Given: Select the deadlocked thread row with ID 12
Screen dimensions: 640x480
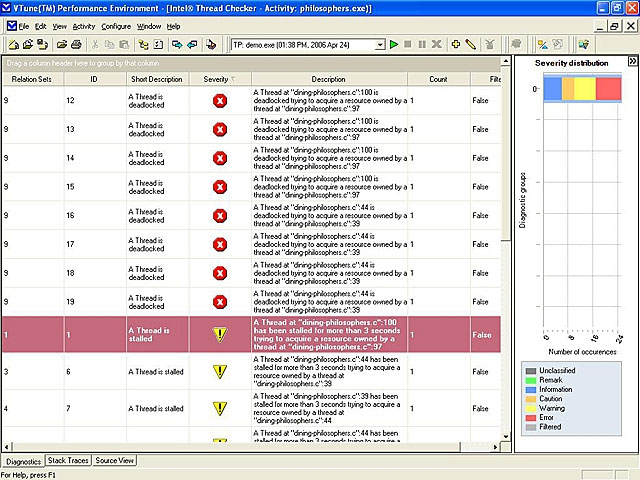Looking at the screenshot, I should click(251, 100).
